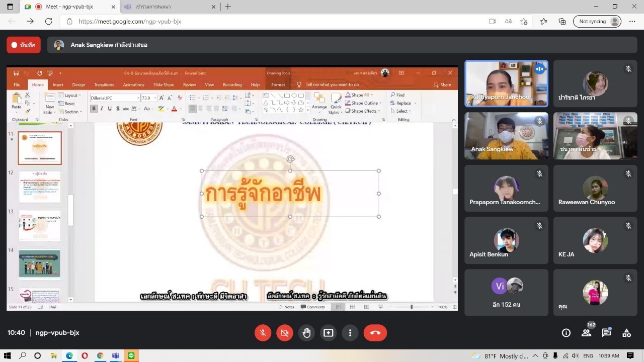Pick the red Font Color swatch
The height and width of the screenshot is (362, 644).
(174, 109)
